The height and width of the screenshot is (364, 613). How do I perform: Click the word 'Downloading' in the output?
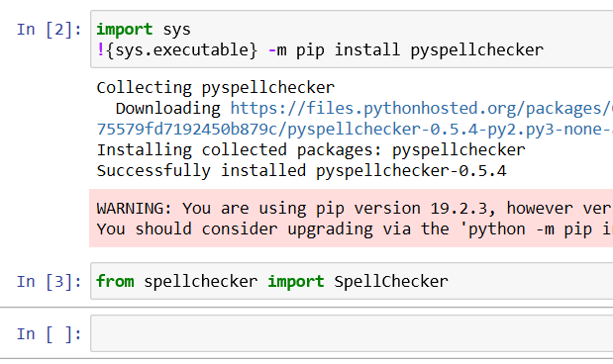[167, 109]
